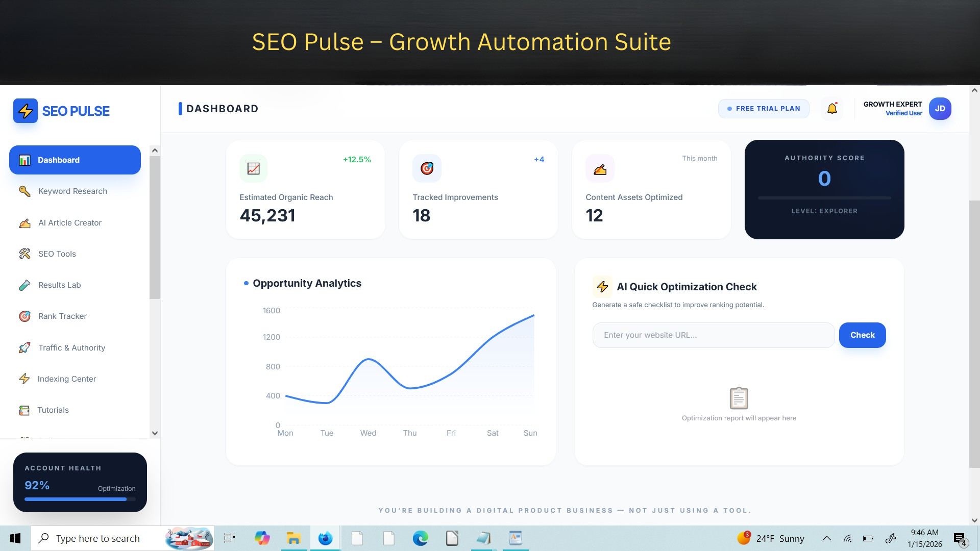Click the SEO Pulse lightning logo
The image size is (980, 551).
coord(26,111)
